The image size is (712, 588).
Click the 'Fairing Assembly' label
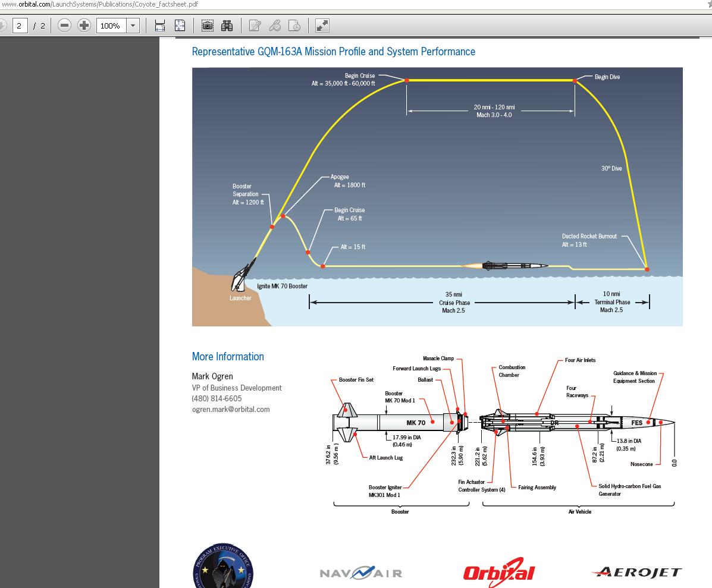click(x=537, y=488)
